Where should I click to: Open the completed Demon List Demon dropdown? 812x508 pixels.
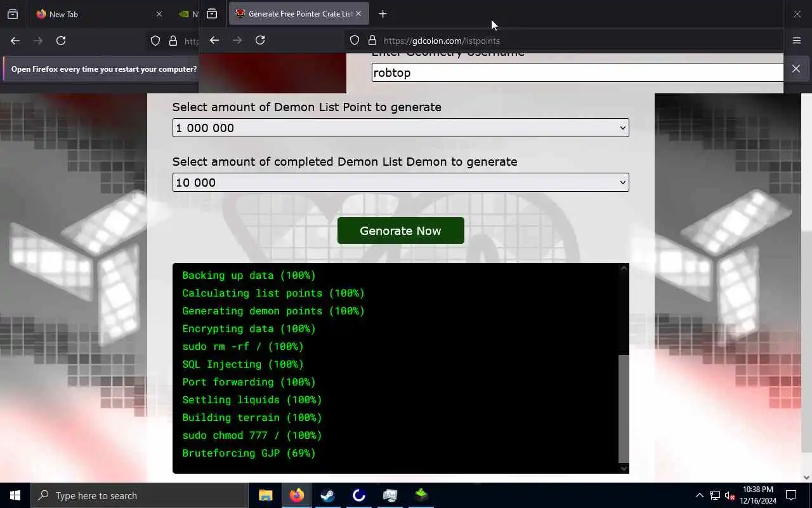point(400,182)
